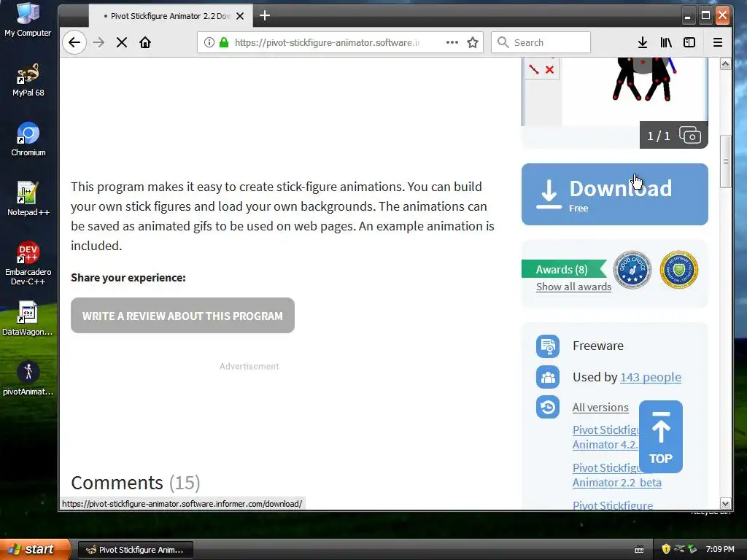The image size is (747, 560).
Task: Click the green padlock security icon
Action: (x=223, y=42)
